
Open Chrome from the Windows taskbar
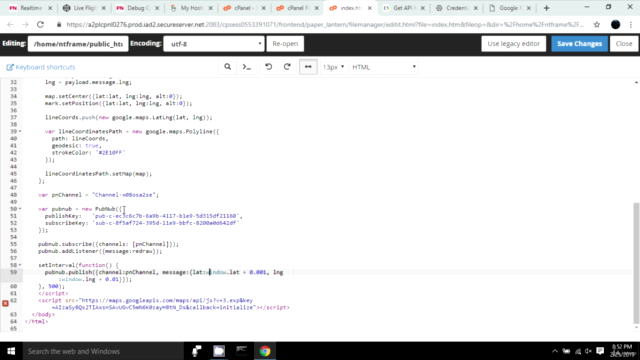click(x=265, y=351)
